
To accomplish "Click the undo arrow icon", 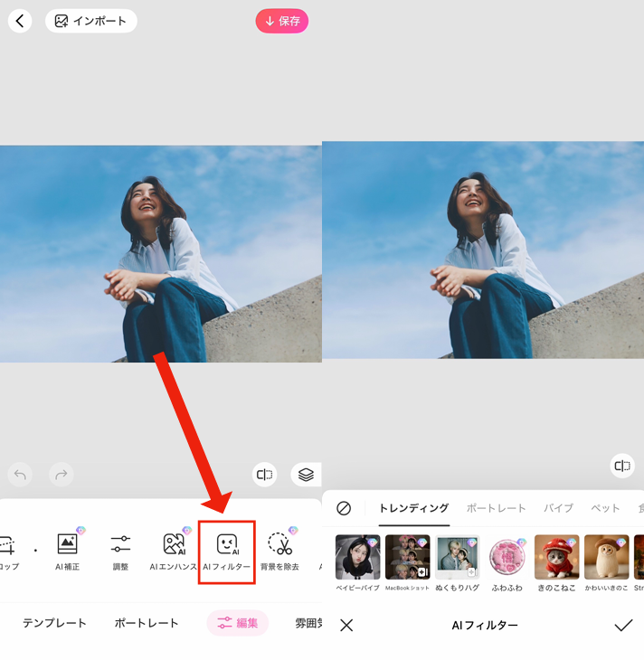I will click(x=20, y=474).
